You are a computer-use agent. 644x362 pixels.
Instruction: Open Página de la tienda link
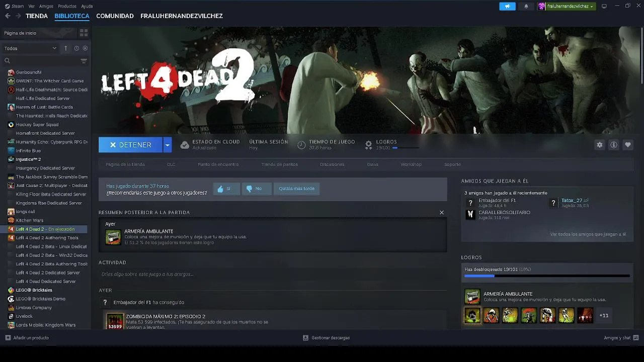pos(125,164)
